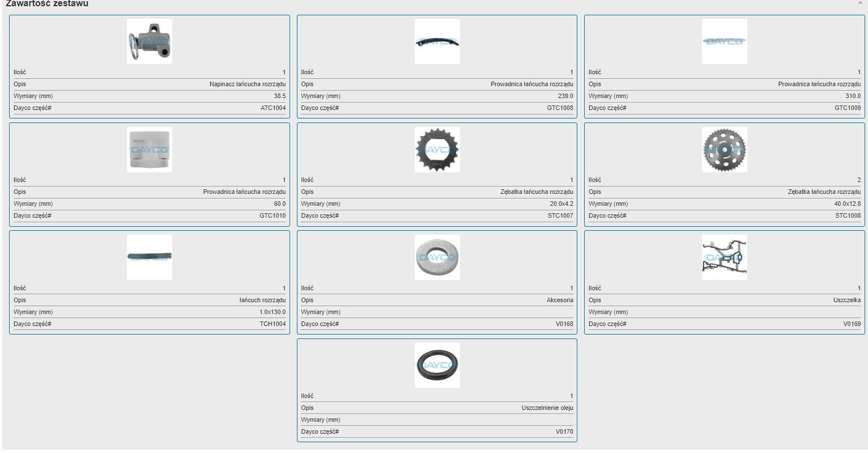Open the GTC1010 guide image
Image resolution: width=868 pixels, height=453 pixels.
[x=150, y=149]
